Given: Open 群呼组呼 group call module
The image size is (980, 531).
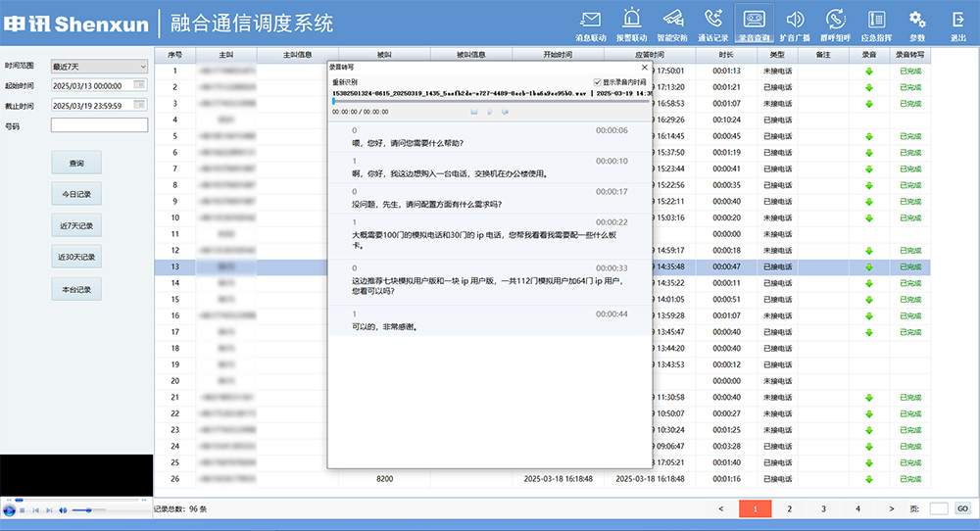Looking at the screenshot, I should pyautogui.click(x=835, y=25).
